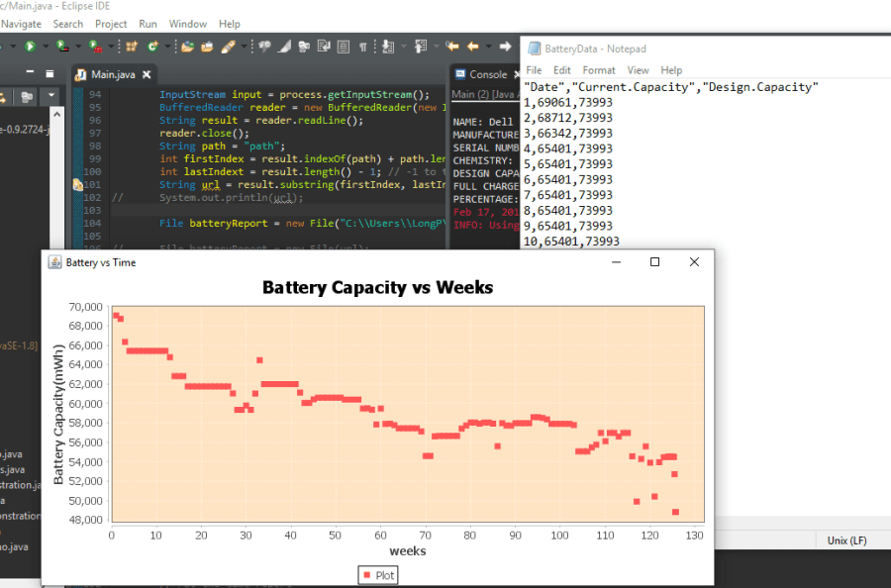Toggle Word Wrap in the editor toolbar
This screenshot has width=891, height=588.
[x=324, y=47]
